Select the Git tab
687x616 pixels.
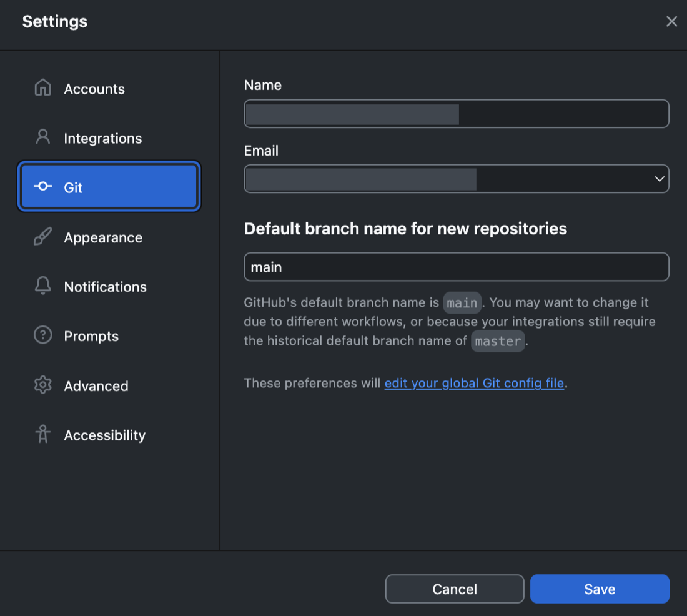[x=109, y=186]
